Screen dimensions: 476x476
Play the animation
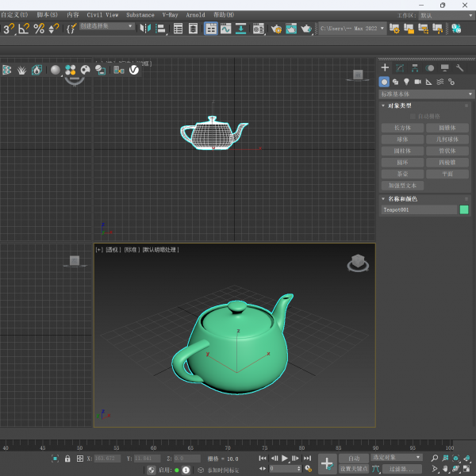tap(285, 458)
